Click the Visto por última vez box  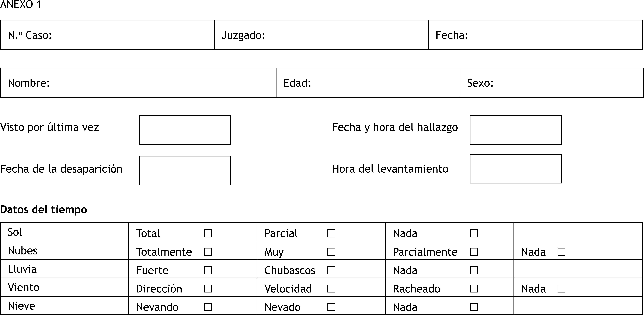coord(185,130)
